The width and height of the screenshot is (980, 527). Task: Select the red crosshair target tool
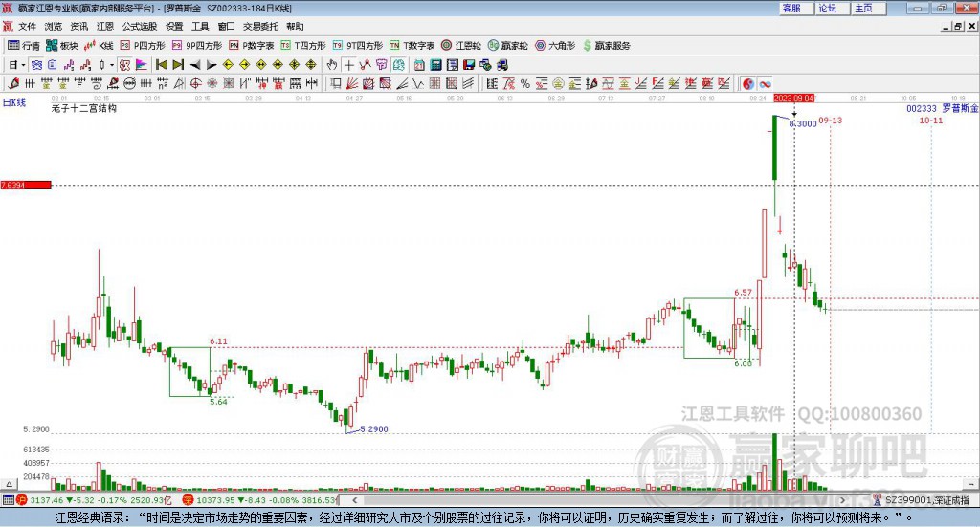[x=195, y=83]
